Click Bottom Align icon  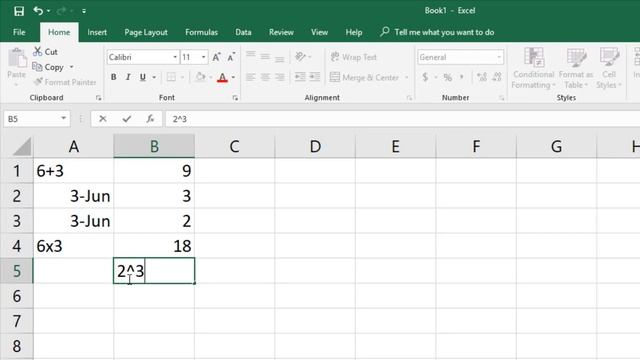point(280,58)
